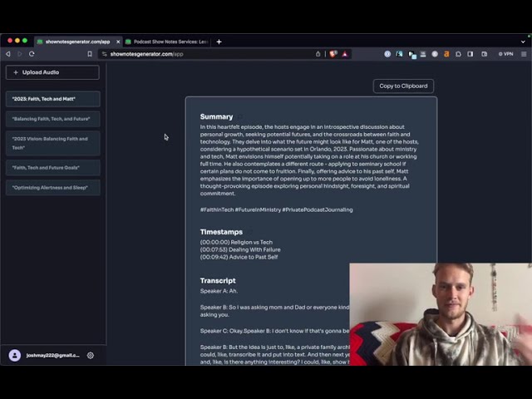Click the #FaithInTech hashtag
Viewport: 532px width, 399px height.
point(217,209)
